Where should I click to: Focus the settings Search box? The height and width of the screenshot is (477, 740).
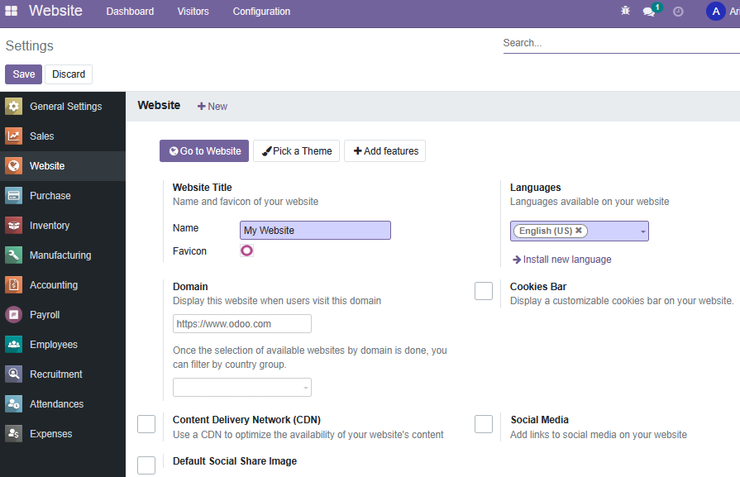621,43
